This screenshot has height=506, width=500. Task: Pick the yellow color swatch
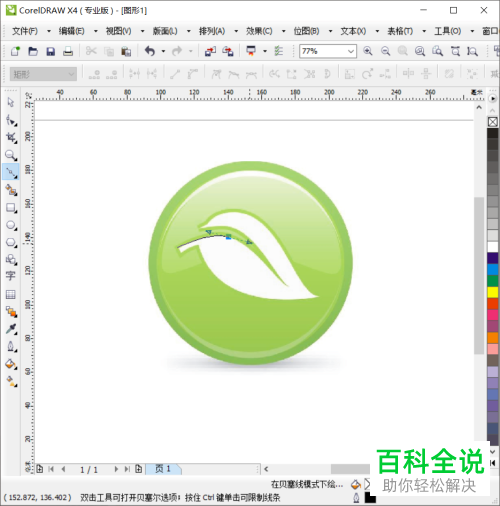(x=492, y=292)
